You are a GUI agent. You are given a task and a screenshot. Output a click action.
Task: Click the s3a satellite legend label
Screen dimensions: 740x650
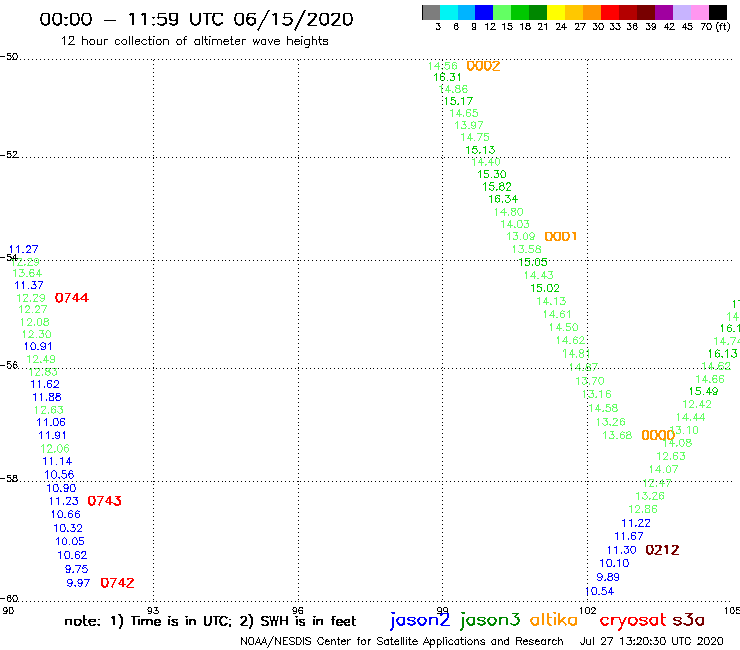click(689, 620)
